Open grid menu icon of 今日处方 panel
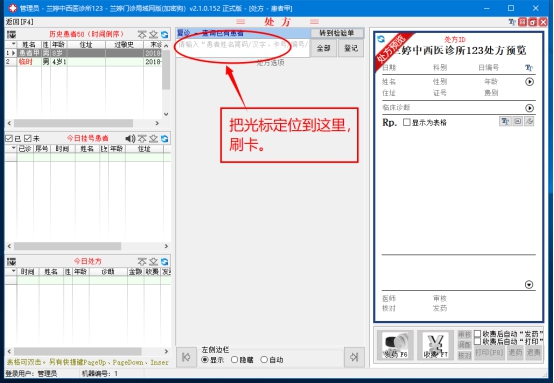 11,261
